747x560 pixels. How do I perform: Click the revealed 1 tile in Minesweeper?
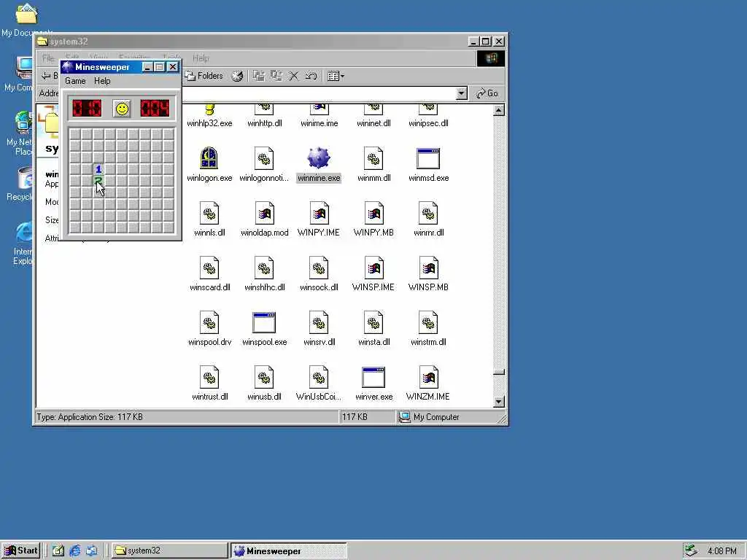tap(98, 169)
